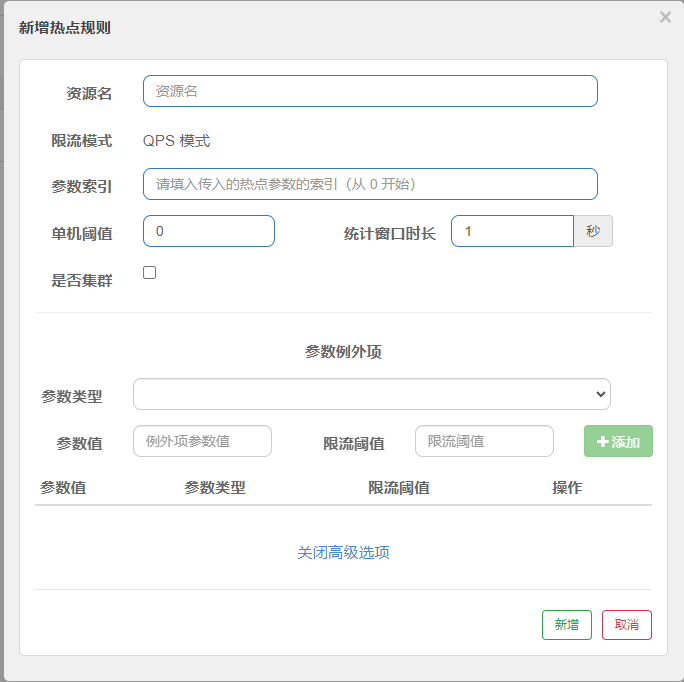Click the 参数类型 table column header
684x682 pixels.
[215, 487]
